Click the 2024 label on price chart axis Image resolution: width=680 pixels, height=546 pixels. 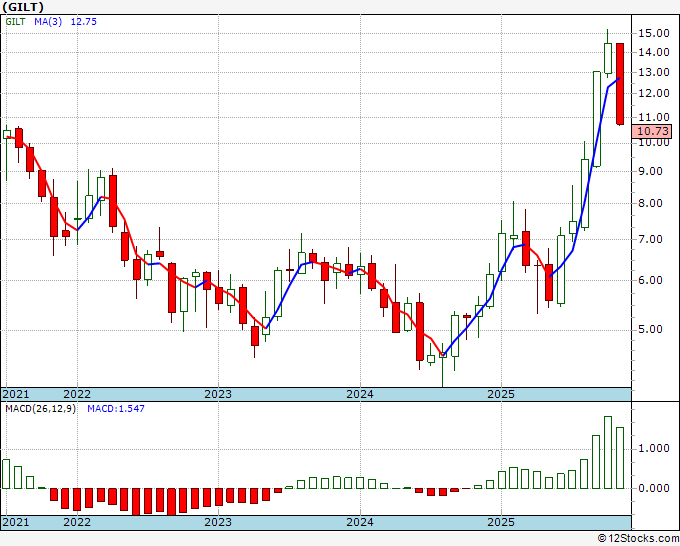(360, 394)
